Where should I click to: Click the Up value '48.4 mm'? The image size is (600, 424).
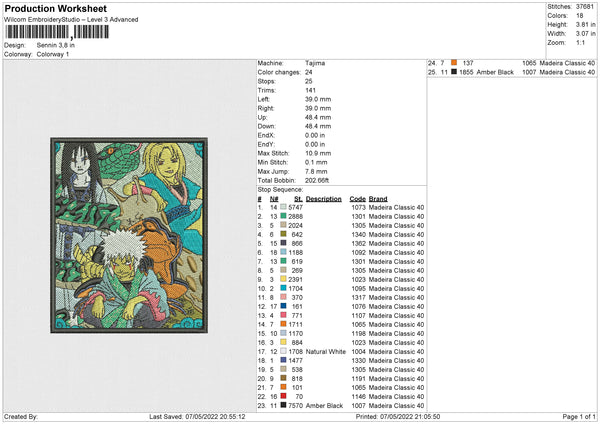(x=318, y=117)
